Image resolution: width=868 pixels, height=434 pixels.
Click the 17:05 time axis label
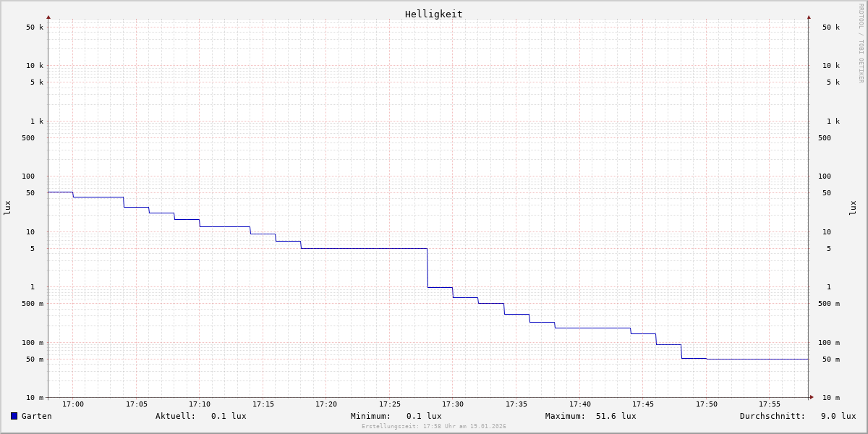pos(137,404)
